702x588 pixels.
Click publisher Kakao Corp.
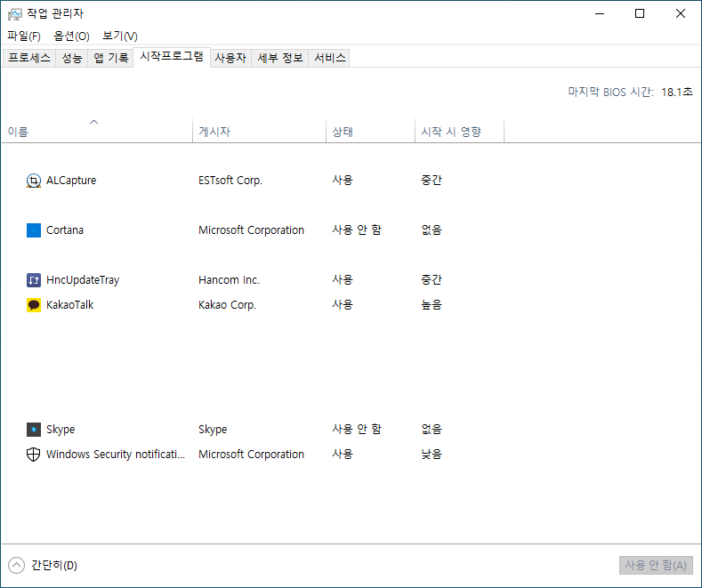227,305
